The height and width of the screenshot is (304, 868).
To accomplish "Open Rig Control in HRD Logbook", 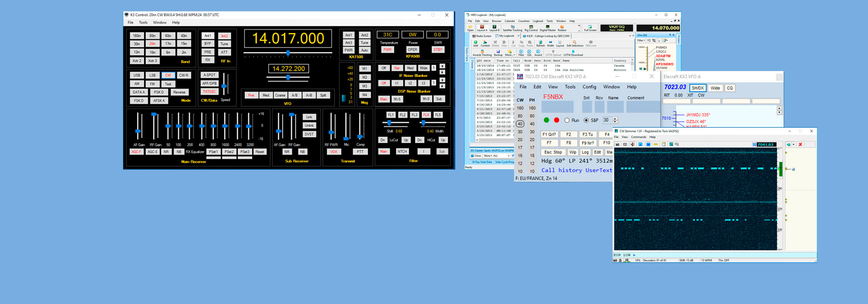I will click(531, 28).
